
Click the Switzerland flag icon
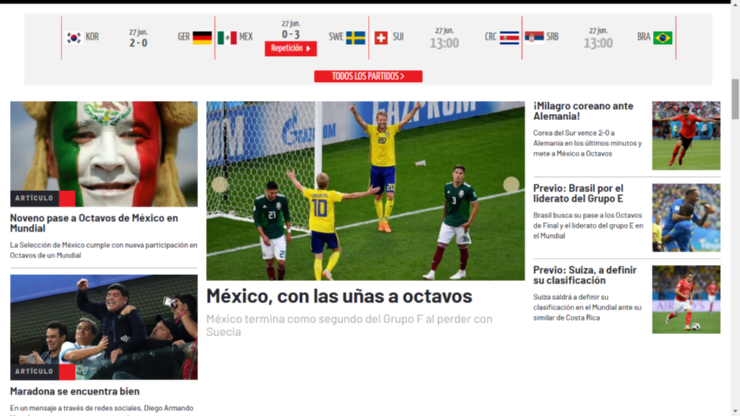pos(381,38)
